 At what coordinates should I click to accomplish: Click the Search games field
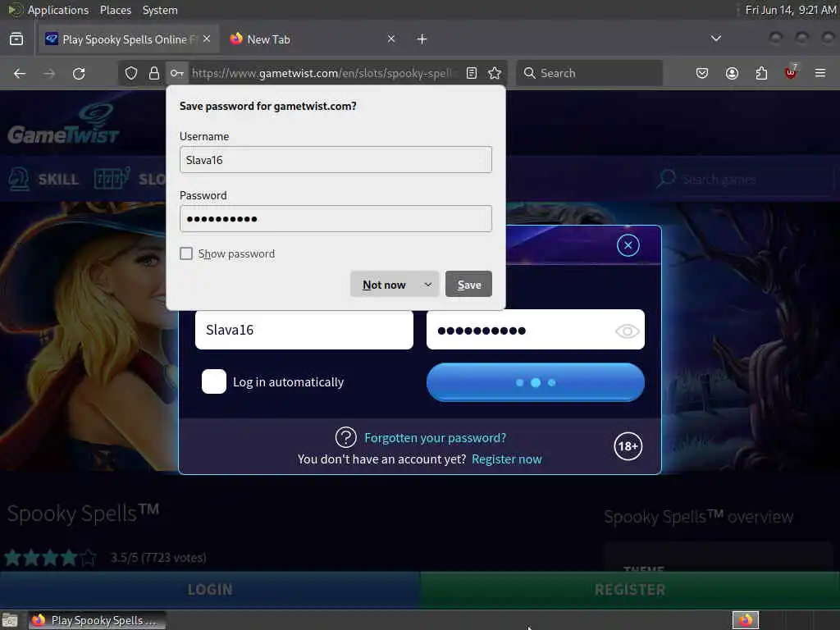745,179
